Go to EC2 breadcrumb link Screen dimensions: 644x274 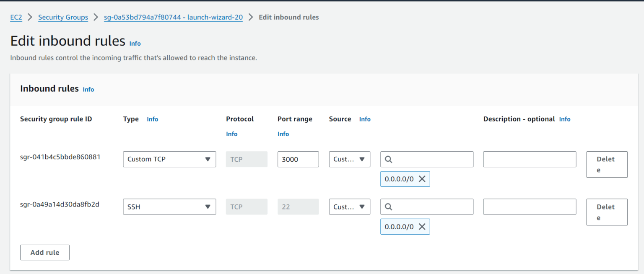pyautogui.click(x=16, y=17)
